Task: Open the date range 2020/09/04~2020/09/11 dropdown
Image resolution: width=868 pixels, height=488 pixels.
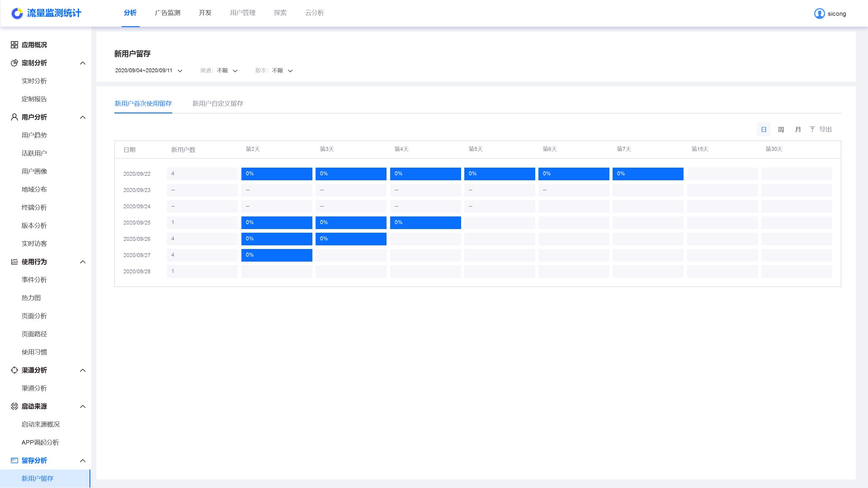Action: point(149,70)
